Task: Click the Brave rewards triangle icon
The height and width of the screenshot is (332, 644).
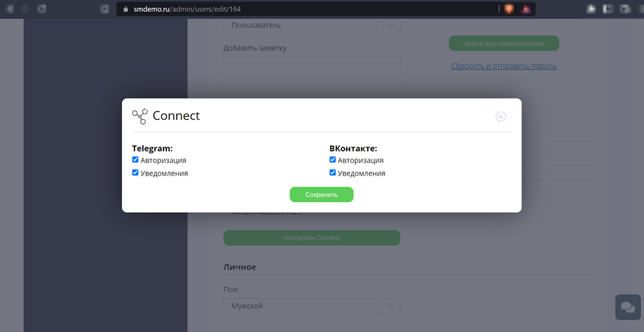Action: pyautogui.click(x=526, y=8)
